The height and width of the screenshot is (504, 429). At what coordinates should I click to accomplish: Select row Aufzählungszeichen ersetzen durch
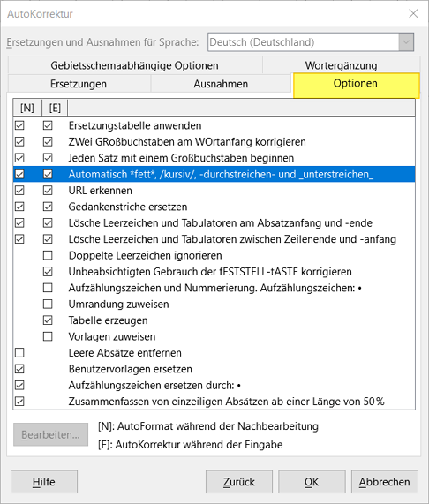[154, 385]
